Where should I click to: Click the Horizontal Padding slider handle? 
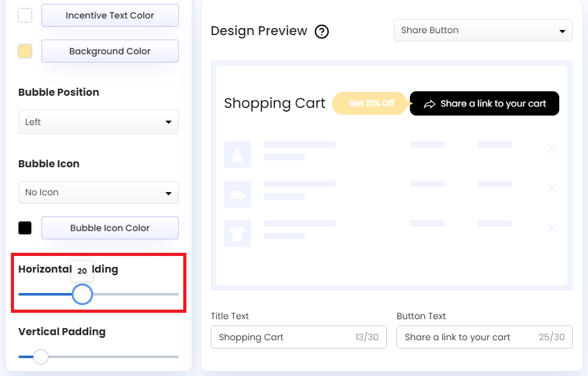point(82,294)
